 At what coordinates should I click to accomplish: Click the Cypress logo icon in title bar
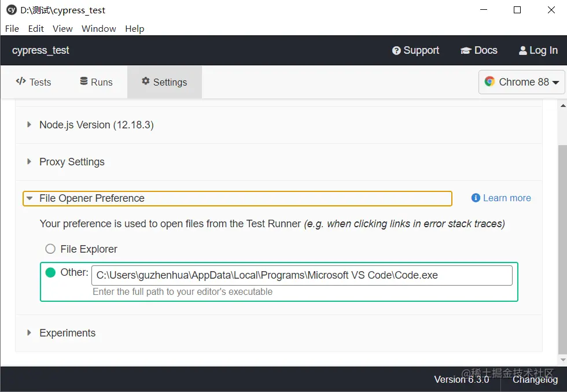tap(12, 10)
